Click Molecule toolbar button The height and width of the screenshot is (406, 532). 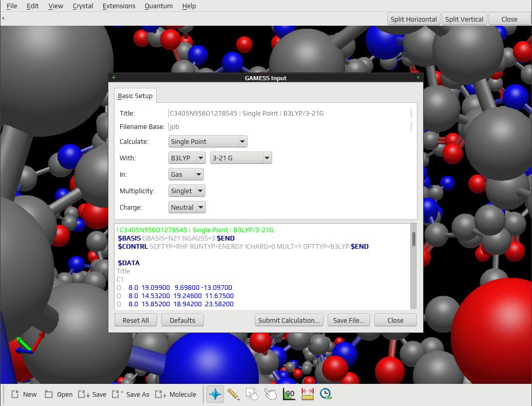click(176, 395)
